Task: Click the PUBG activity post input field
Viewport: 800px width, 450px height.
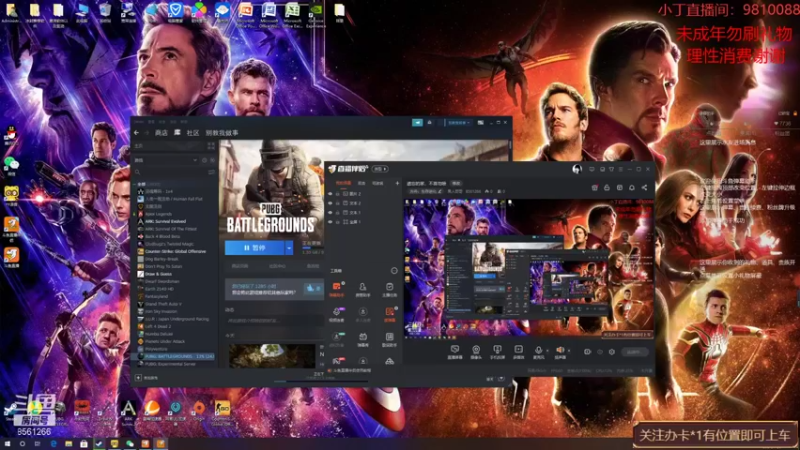Action: (274, 320)
